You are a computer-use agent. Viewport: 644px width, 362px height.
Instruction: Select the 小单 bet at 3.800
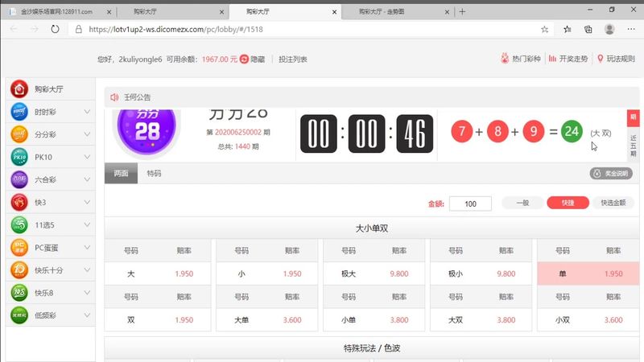click(x=374, y=319)
